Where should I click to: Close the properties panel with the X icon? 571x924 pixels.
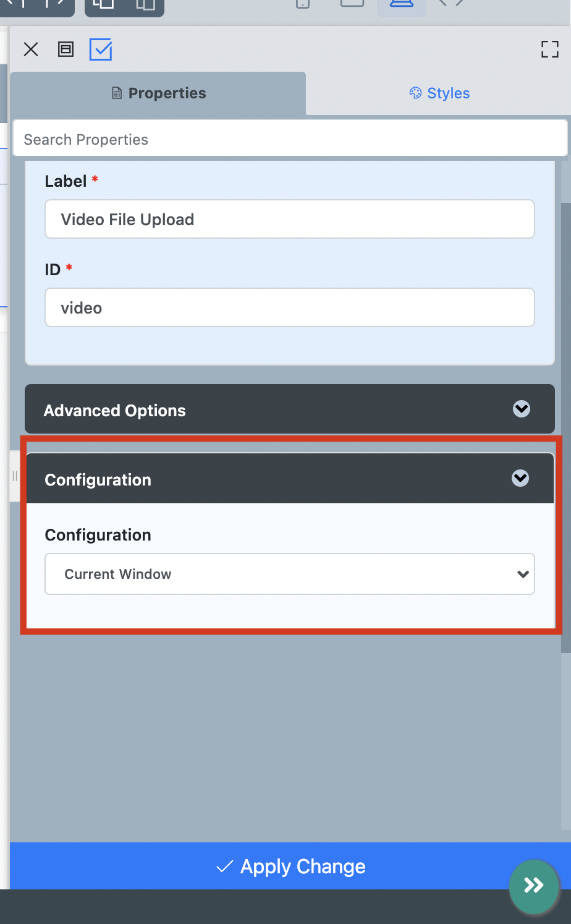(x=31, y=49)
